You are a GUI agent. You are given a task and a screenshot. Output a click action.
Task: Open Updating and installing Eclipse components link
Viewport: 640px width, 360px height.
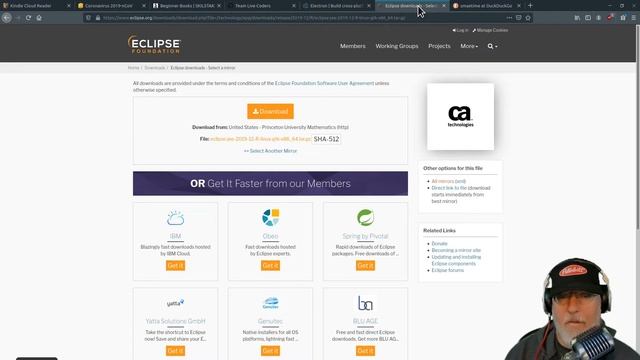coord(456,260)
